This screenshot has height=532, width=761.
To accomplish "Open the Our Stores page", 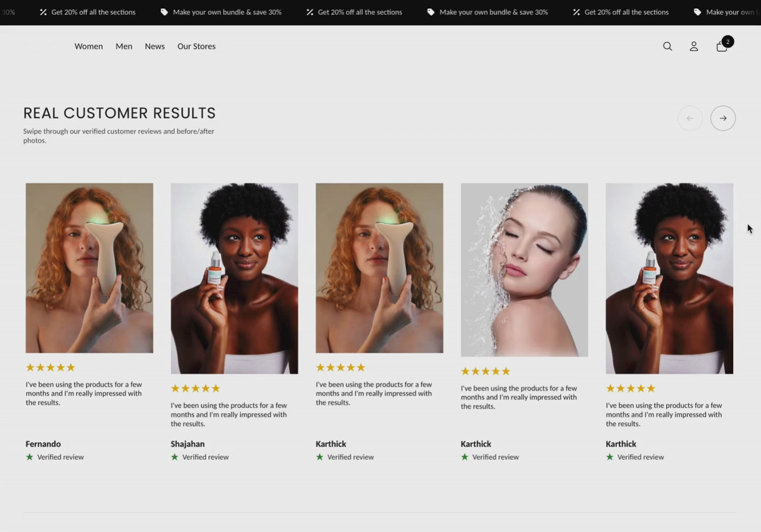I will pyautogui.click(x=196, y=46).
